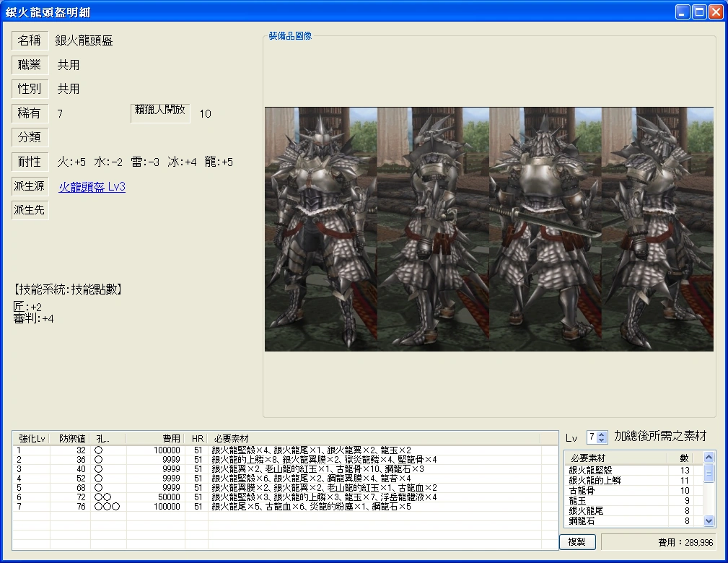Image resolution: width=728 pixels, height=563 pixels.
Task: Click materials text with 浮岳龍體液×4
Action: (x=324, y=497)
